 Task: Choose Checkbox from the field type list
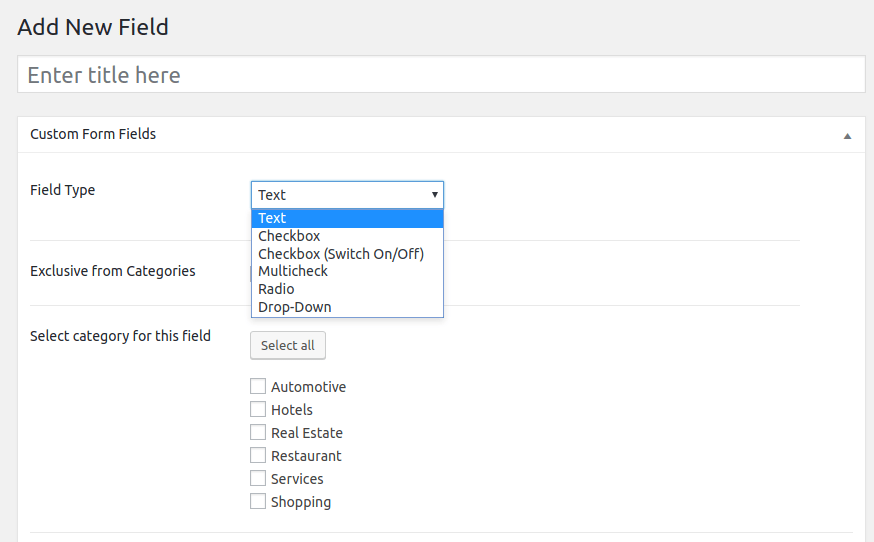click(289, 236)
